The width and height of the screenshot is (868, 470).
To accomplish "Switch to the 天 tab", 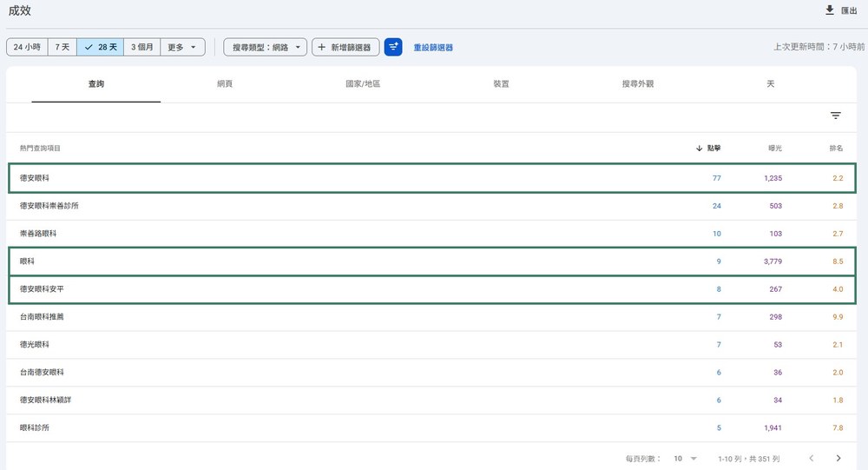I will click(x=770, y=83).
